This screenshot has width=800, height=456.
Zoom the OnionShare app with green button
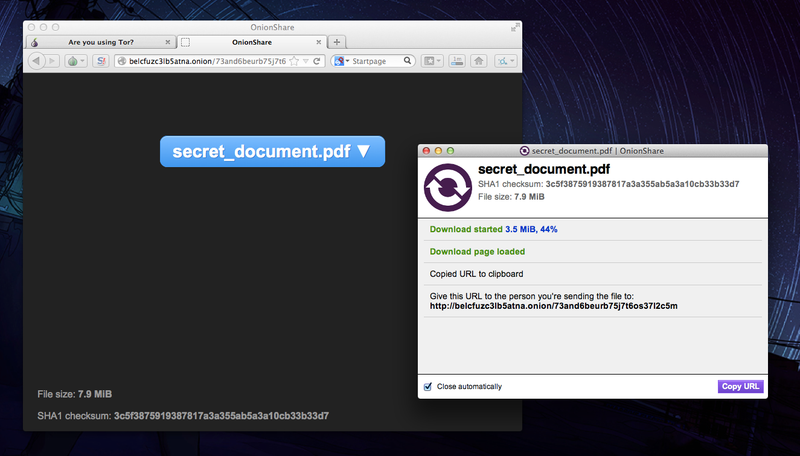[x=451, y=150]
